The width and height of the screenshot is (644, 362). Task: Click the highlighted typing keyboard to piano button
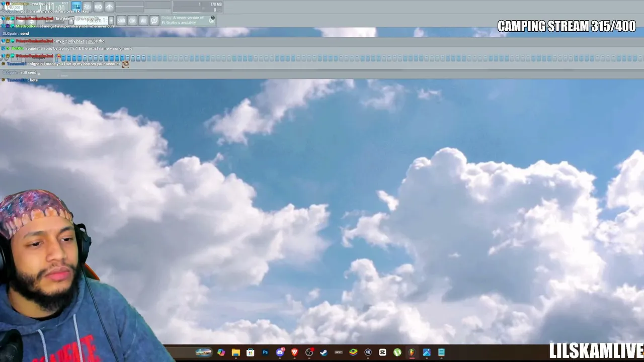[76, 6]
